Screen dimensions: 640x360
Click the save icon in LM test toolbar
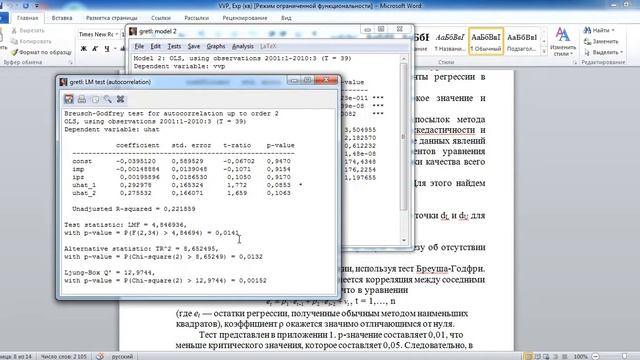tap(69, 99)
